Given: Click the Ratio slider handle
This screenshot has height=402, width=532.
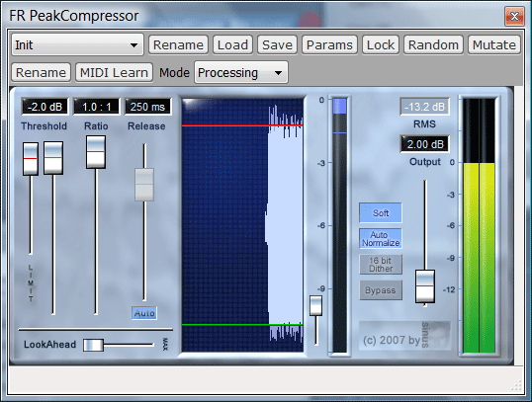Looking at the screenshot, I should [96, 152].
